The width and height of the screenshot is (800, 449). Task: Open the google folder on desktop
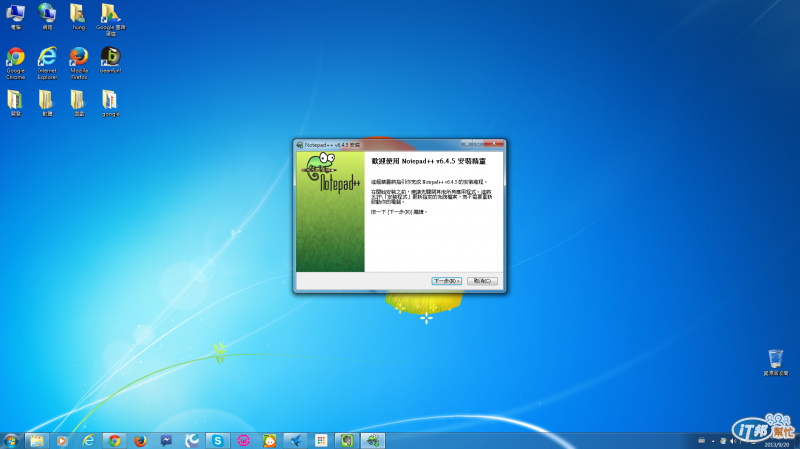110,103
